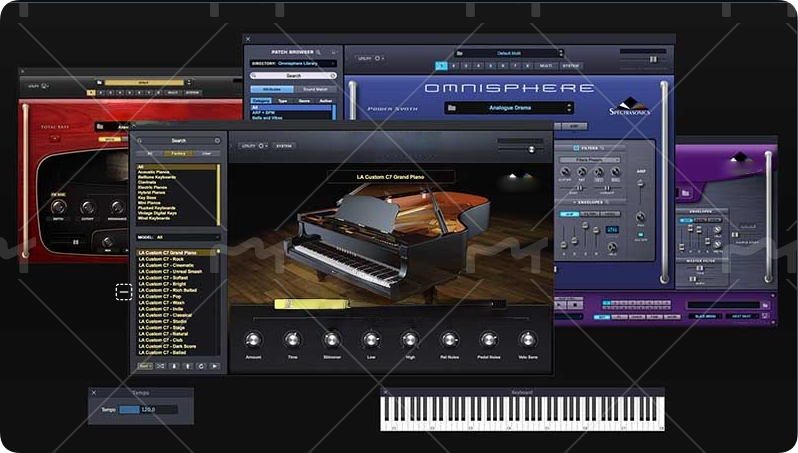Open the folder icon next to Analogue Drama

452,108
